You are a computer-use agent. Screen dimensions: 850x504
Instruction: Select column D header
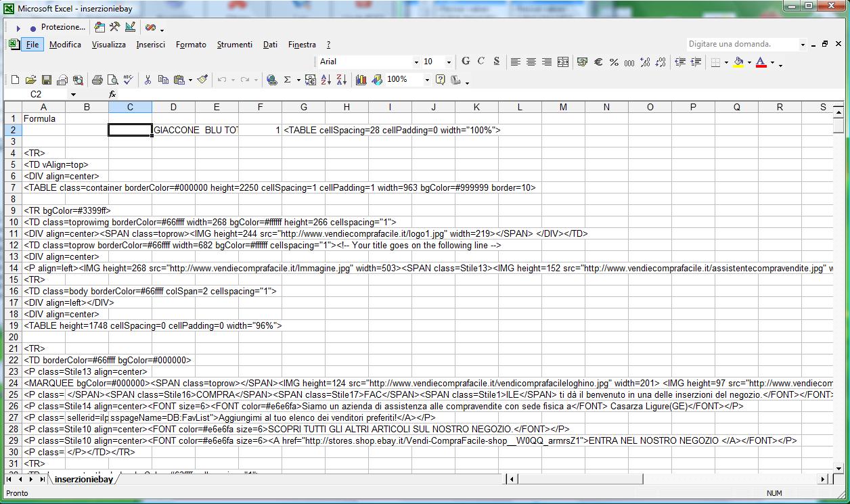click(173, 107)
